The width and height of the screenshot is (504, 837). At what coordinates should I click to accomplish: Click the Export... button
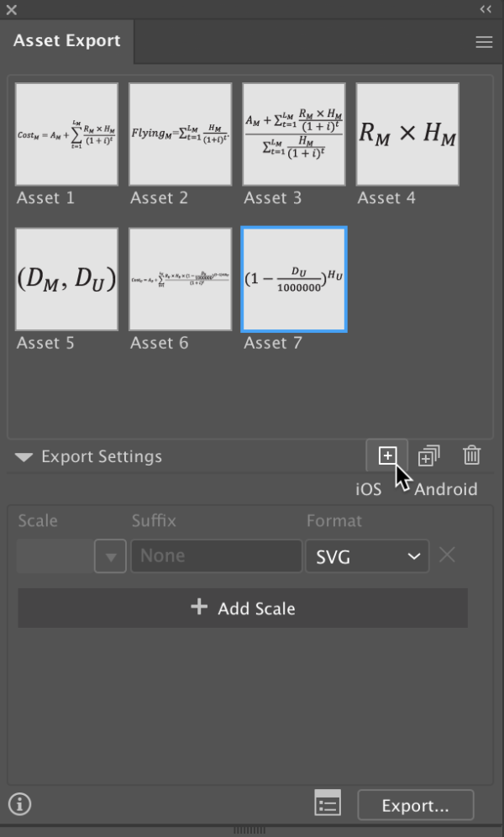[416, 804]
